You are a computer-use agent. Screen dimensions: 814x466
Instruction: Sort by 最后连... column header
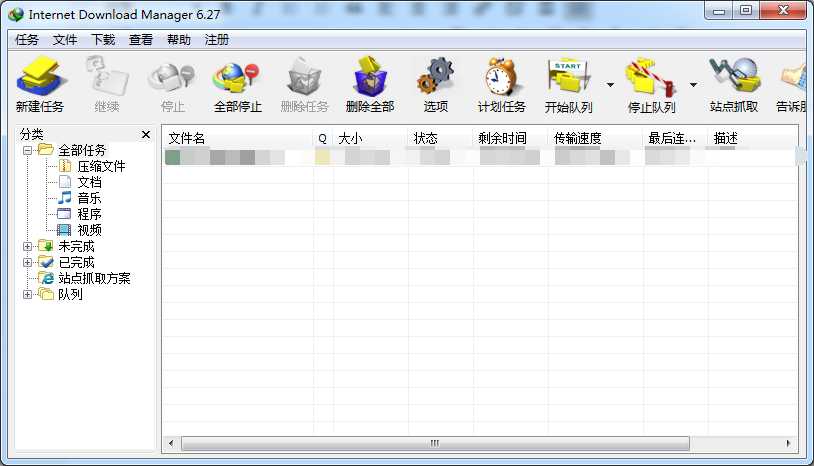tap(675, 138)
